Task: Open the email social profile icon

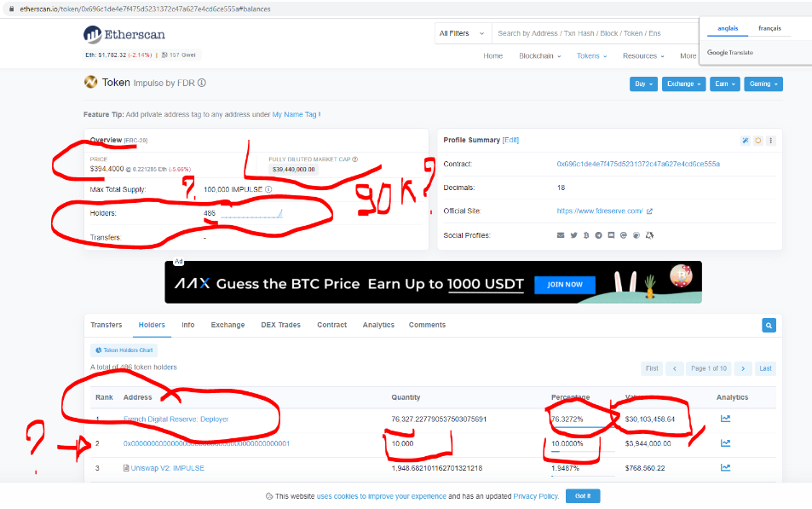Action: 561,235
